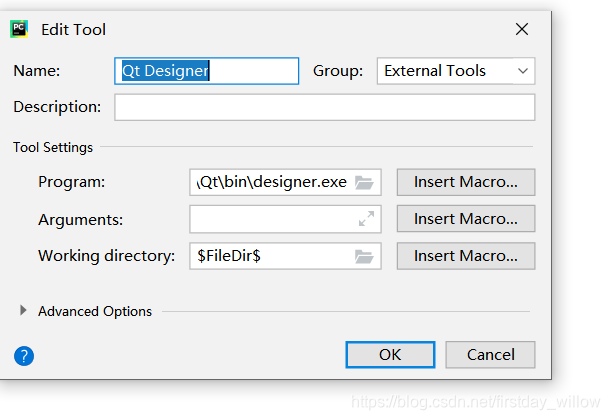Click Insert Macro button beside Working directory
Image resolution: width=610 pixels, height=420 pixels.
point(466,256)
